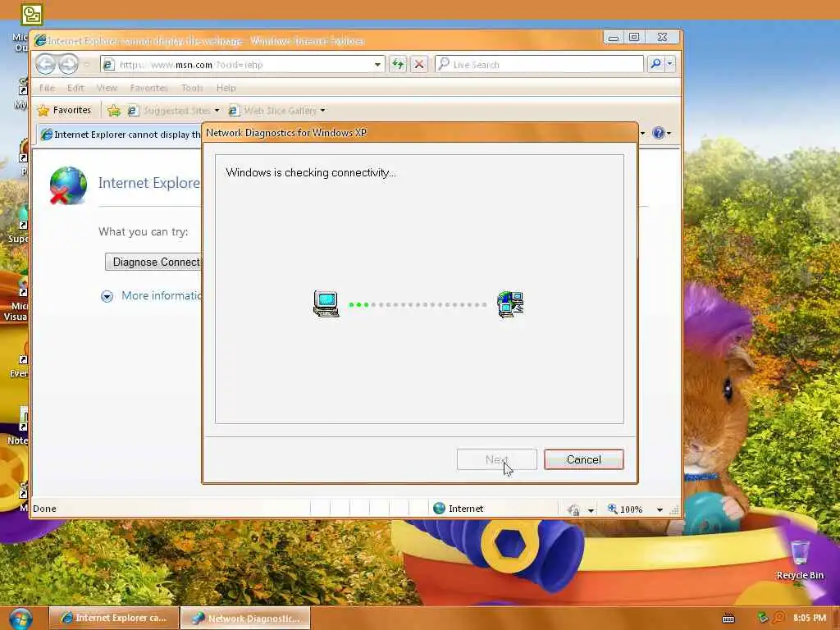Click the greyed-out Next button
The width and height of the screenshot is (840, 630).
pos(496,459)
